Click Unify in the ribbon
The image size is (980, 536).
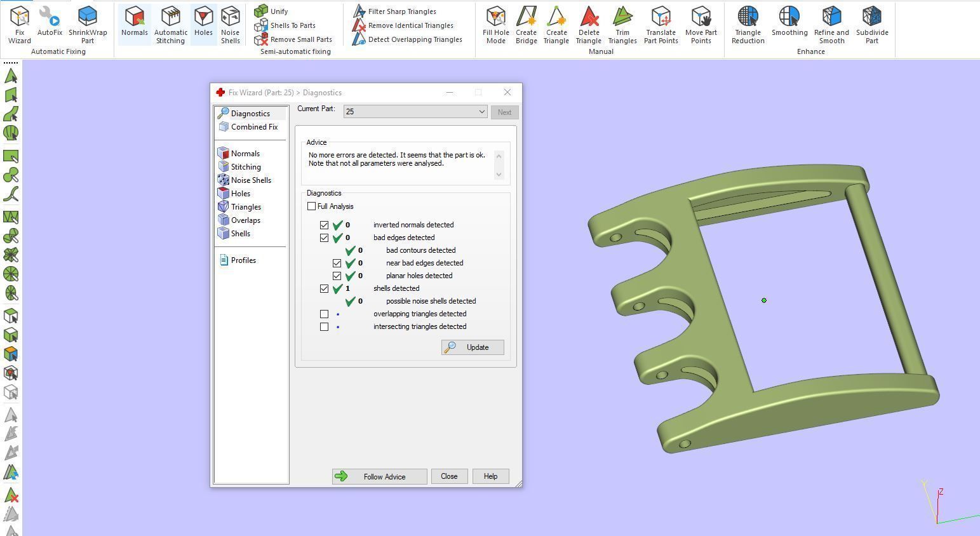point(271,11)
